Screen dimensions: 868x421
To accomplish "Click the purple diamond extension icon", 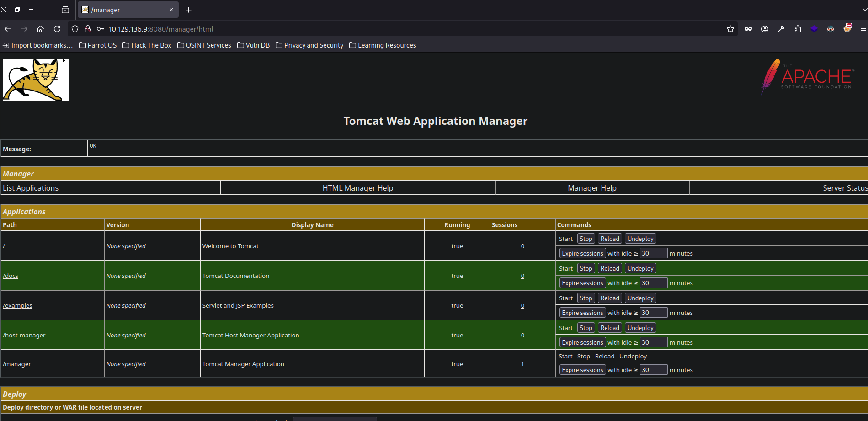I will click(x=814, y=29).
